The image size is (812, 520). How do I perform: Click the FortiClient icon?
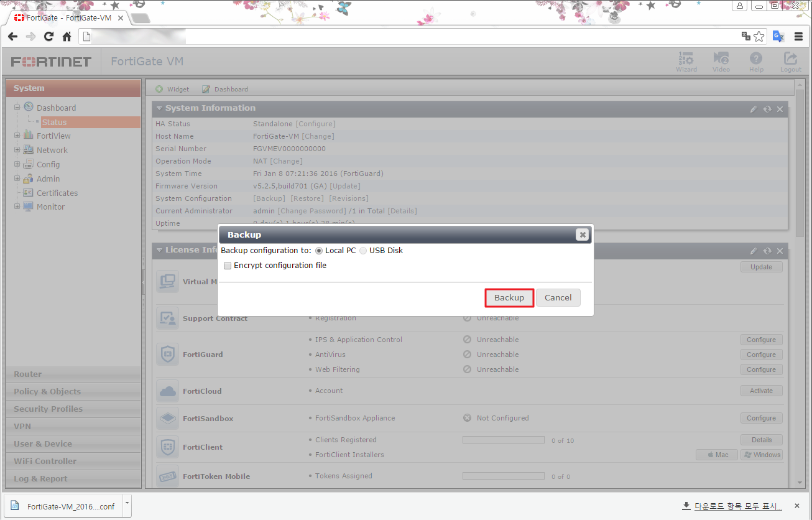pos(167,447)
